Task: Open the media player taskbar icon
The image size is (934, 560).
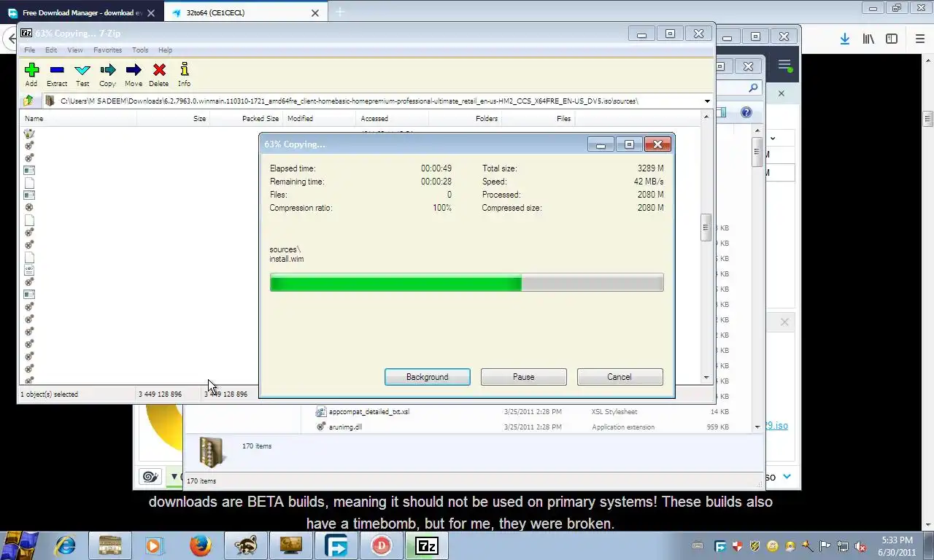Action: 154,545
